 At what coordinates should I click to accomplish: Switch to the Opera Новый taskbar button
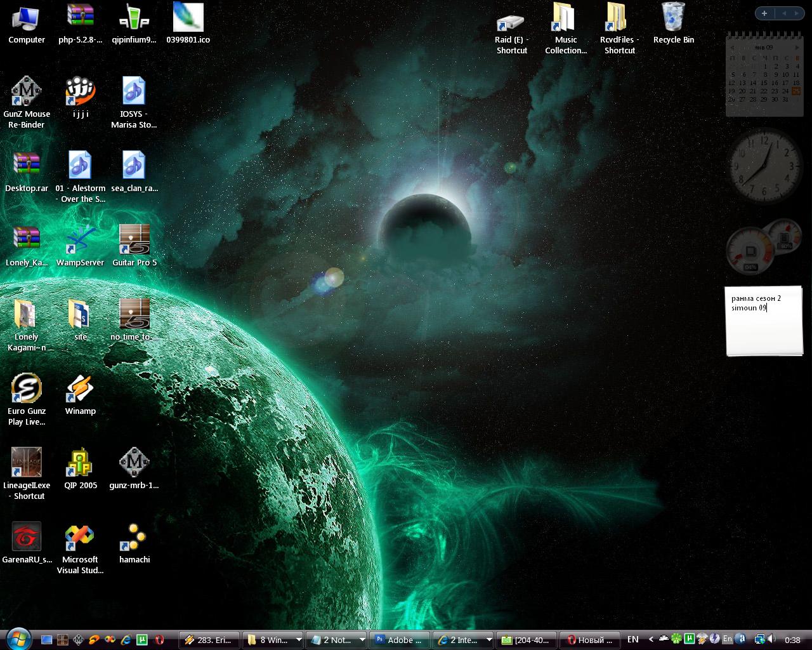(590, 640)
